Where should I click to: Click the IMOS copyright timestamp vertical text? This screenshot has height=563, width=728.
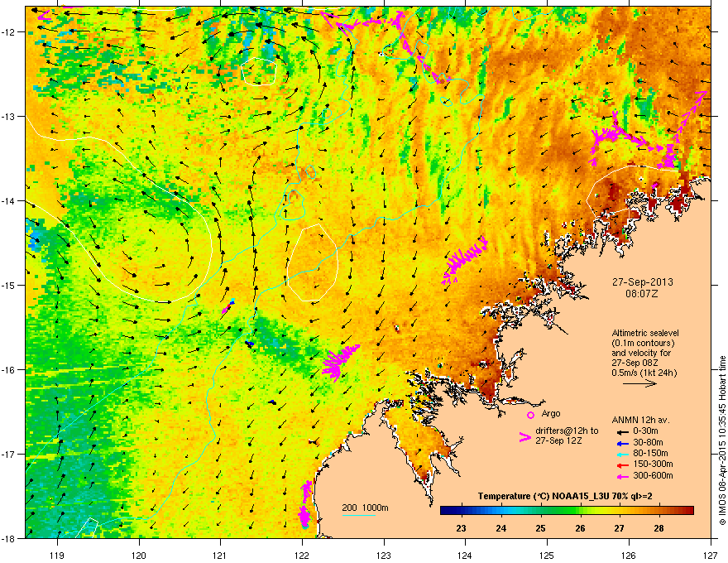point(722,440)
